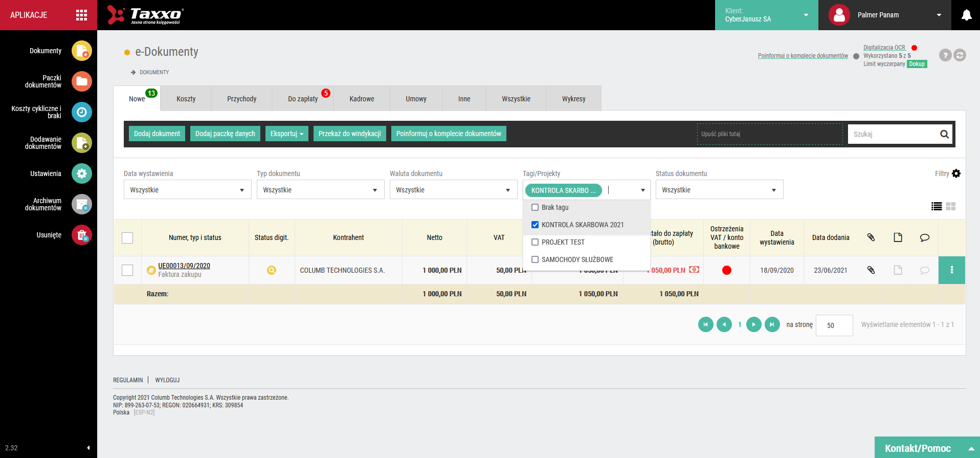Click the Dodaj dokument button

(157, 134)
